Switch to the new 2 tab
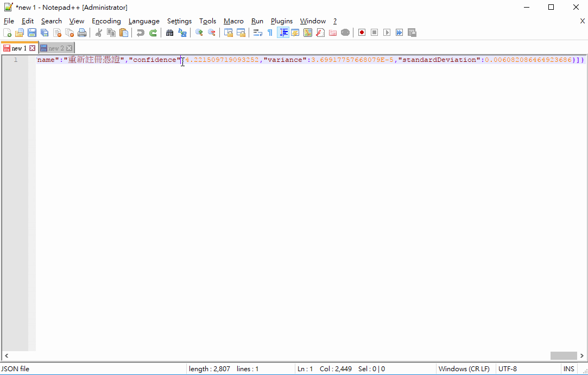The height and width of the screenshot is (375, 588). pyautogui.click(x=54, y=48)
